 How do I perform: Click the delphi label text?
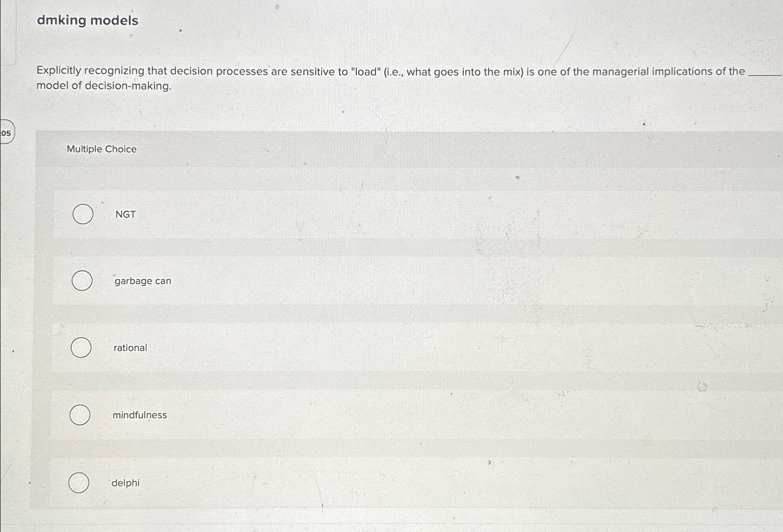(x=125, y=482)
